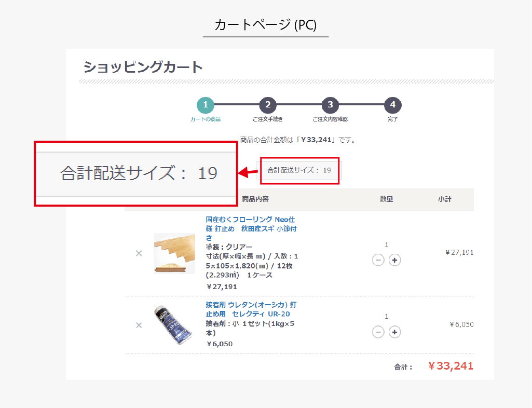Click step 2 order procedure circle
This screenshot has height=408, width=532.
click(x=268, y=105)
